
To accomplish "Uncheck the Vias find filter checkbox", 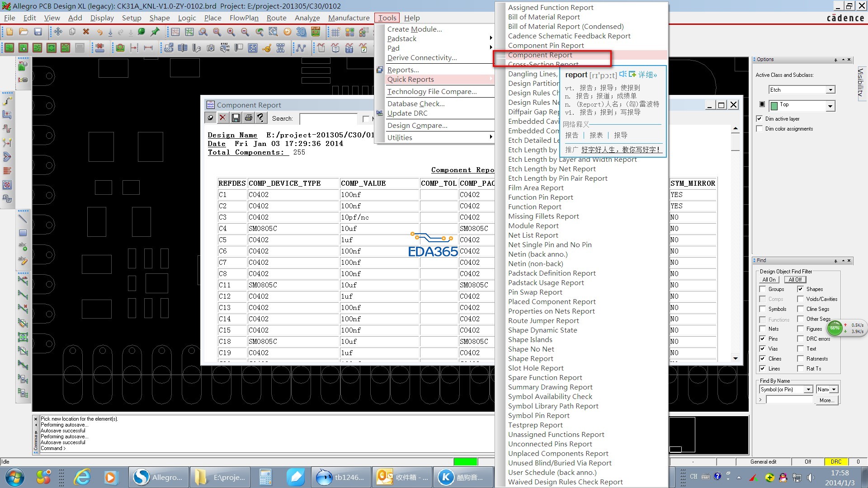I will coord(763,349).
